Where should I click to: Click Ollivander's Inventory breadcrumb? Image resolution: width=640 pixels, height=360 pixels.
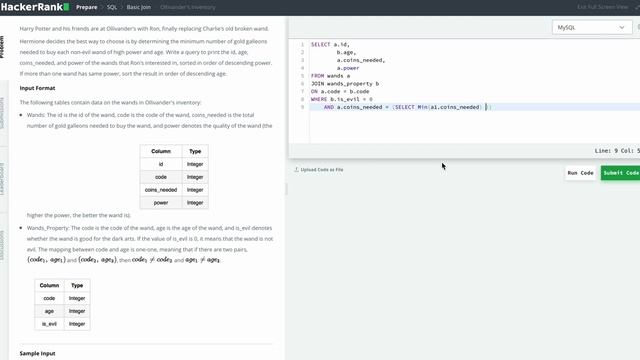pyautogui.click(x=188, y=7)
